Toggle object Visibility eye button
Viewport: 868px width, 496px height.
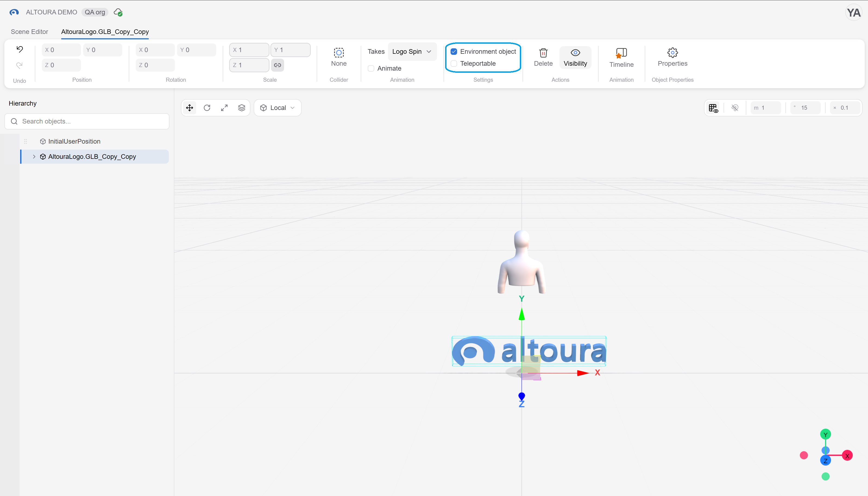point(575,58)
